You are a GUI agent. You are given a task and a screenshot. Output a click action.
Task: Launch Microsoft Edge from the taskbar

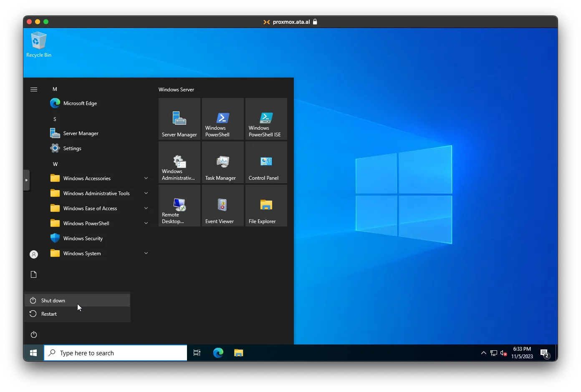(x=218, y=353)
